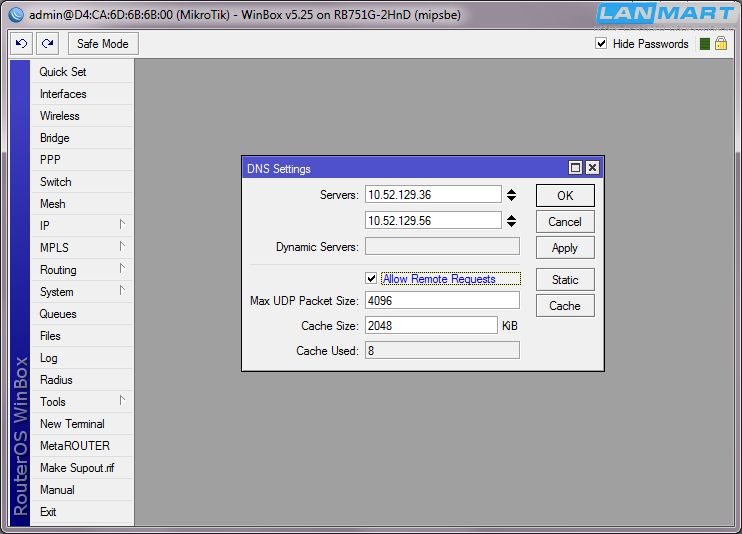
Task: Click the up/down arrows beside server 10.52.129.36
Action: tap(511, 195)
